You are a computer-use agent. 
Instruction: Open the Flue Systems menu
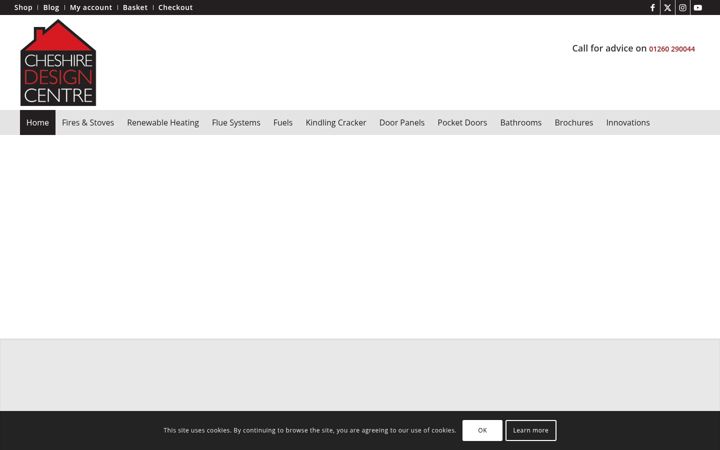click(x=236, y=123)
